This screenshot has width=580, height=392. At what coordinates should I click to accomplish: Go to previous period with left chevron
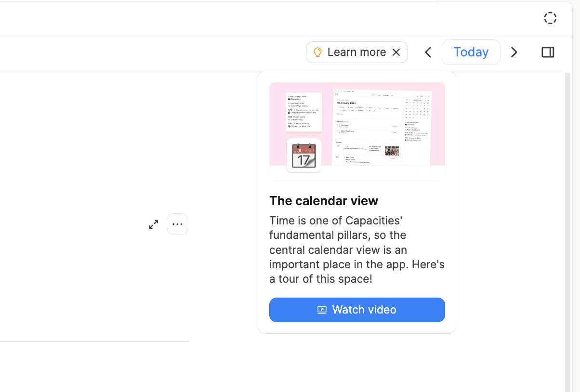click(428, 52)
